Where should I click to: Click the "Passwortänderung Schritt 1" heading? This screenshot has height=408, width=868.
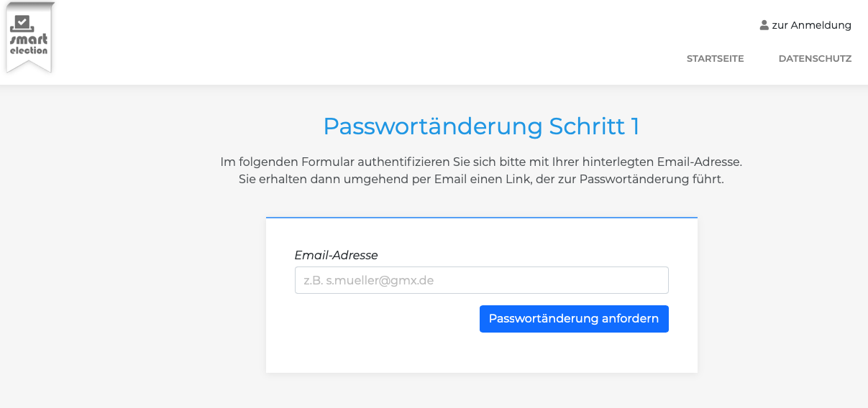[481, 126]
